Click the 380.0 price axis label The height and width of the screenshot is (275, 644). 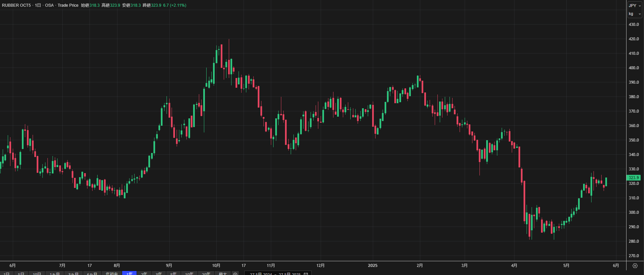[634, 97]
